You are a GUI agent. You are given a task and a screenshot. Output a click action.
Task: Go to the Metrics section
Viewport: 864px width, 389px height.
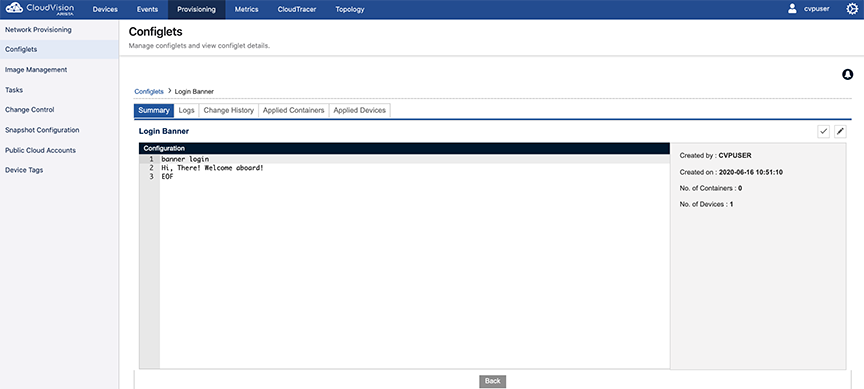(x=246, y=9)
